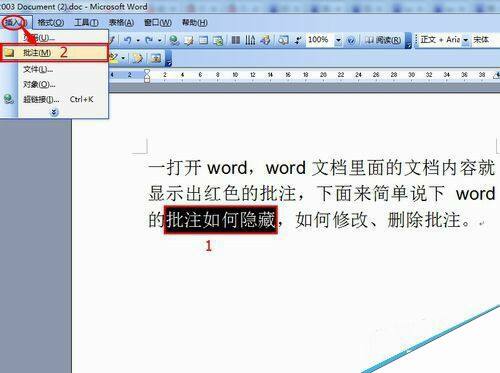
Task: Expand standard toolbar options chevron
Action: point(408,41)
